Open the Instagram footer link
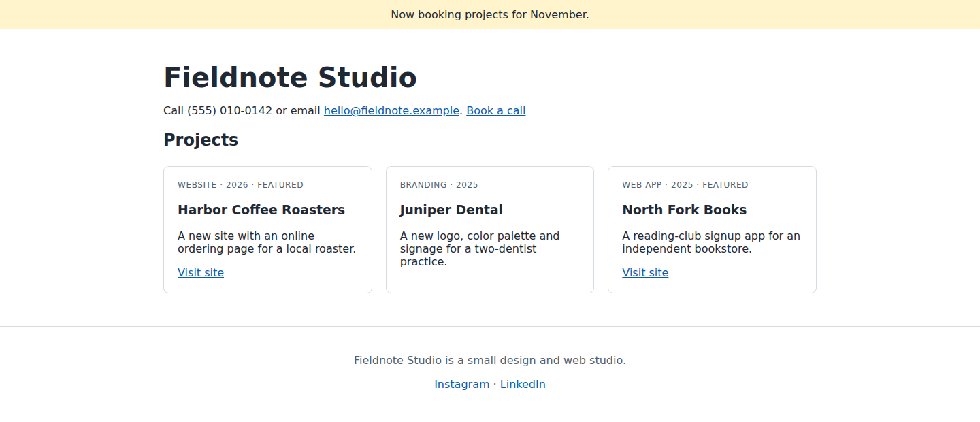This screenshot has height=422, width=980. click(x=462, y=384)
